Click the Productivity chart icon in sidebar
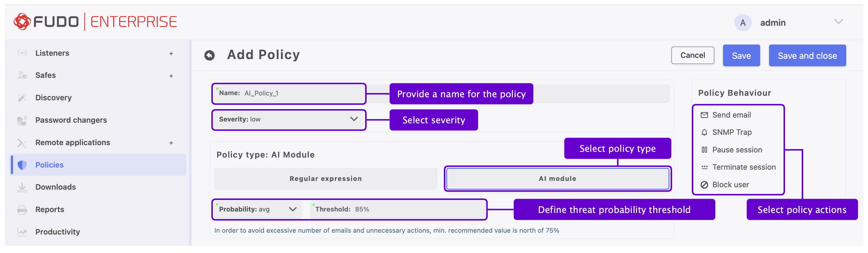The width and height of the screenshot is (868, 253). tap(22, 232)
